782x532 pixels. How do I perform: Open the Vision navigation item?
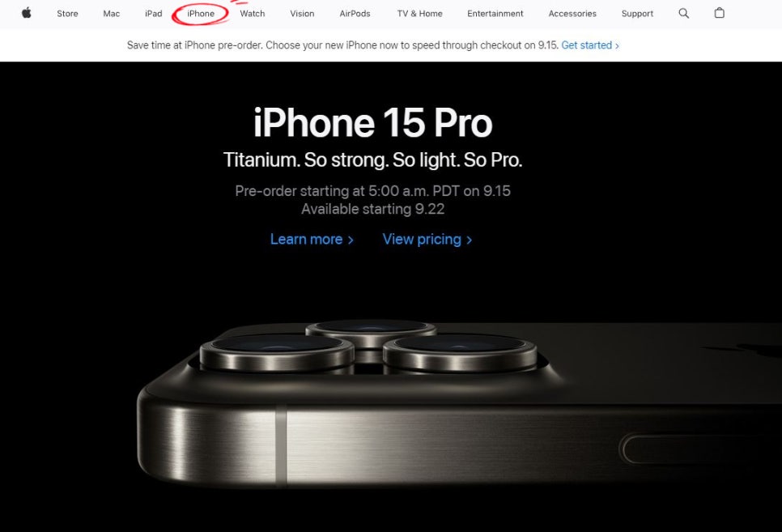click(x=302, y=14)
